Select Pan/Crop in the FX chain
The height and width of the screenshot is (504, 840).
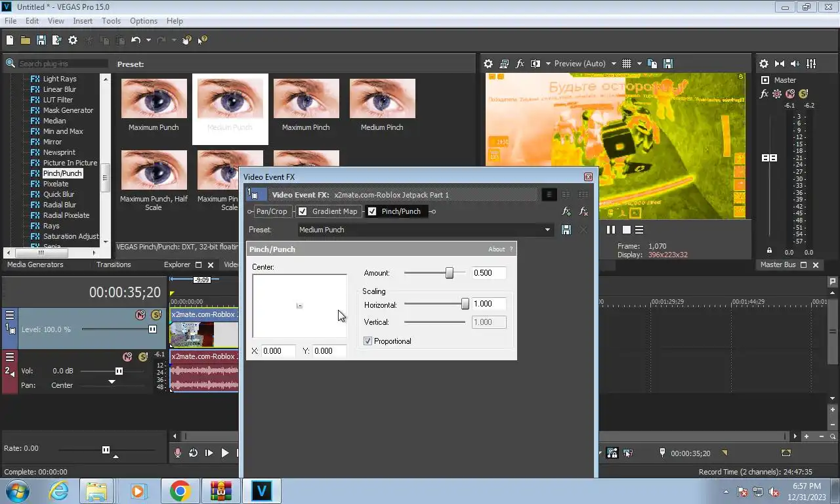[272, 211]
